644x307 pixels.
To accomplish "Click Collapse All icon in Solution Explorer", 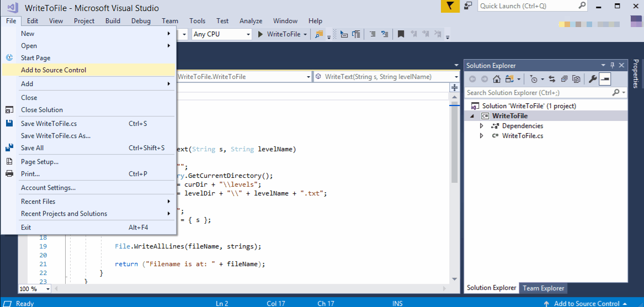I will (565, 79).
